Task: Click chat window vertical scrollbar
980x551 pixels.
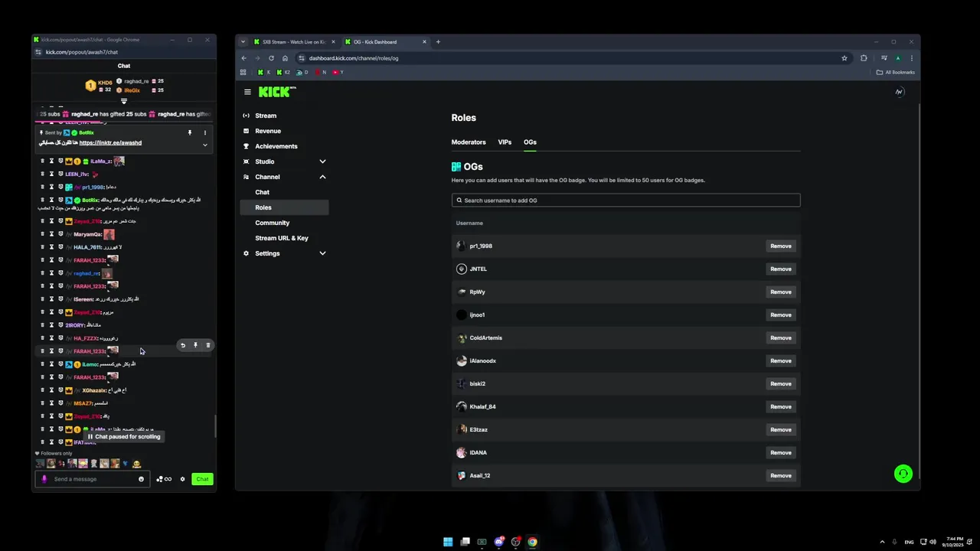Action: [x=215, y=426]
